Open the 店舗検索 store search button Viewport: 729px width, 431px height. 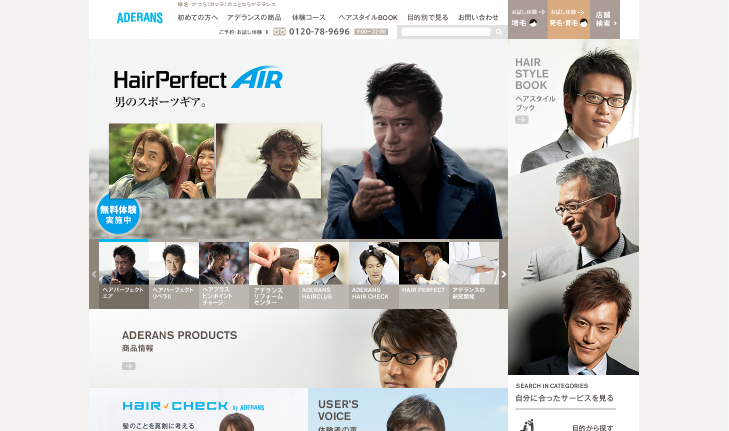tap(605, 20)
